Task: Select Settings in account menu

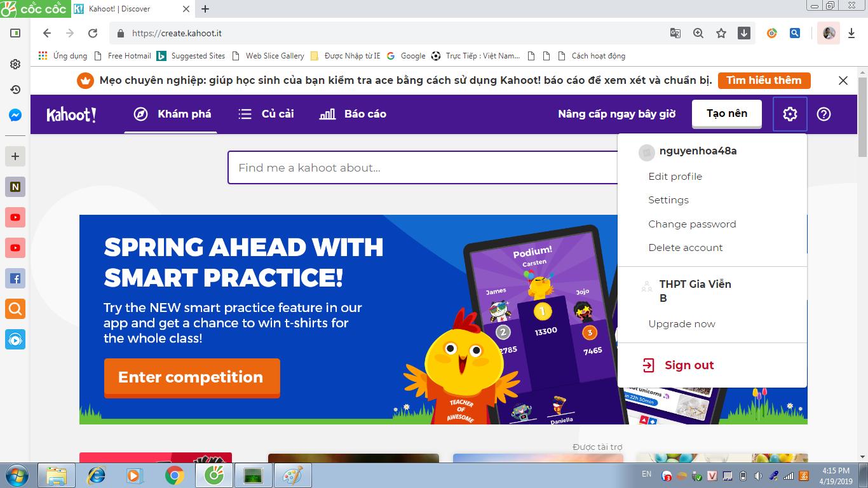Action: coord(668,200)
